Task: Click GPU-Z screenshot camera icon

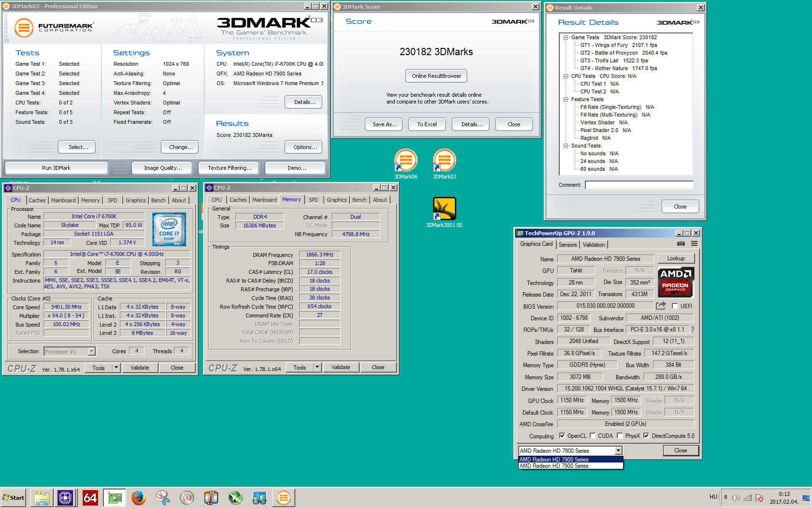Action: coord(681,244)
